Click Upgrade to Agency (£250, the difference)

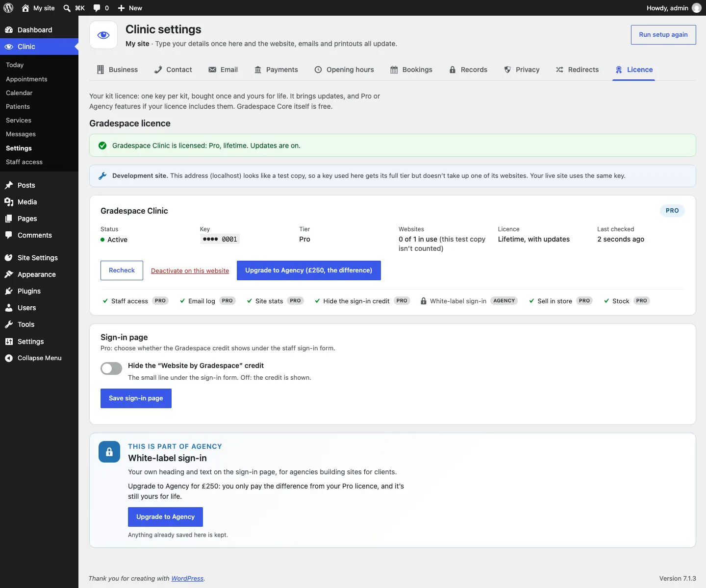pos(309,270)
